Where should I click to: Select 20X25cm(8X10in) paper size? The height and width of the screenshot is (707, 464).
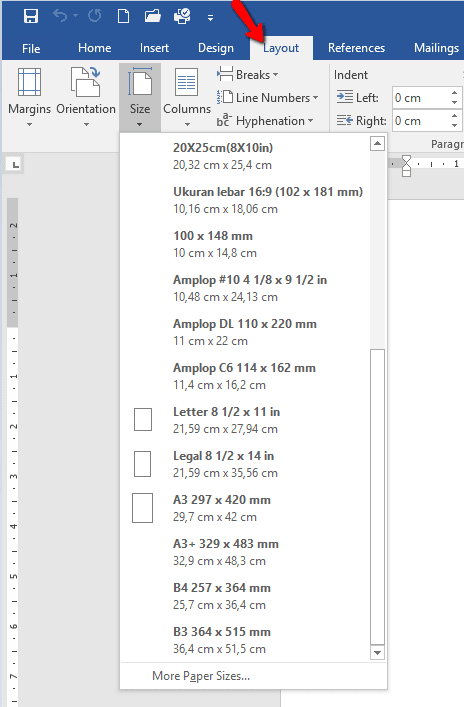[x=245, y=156]
